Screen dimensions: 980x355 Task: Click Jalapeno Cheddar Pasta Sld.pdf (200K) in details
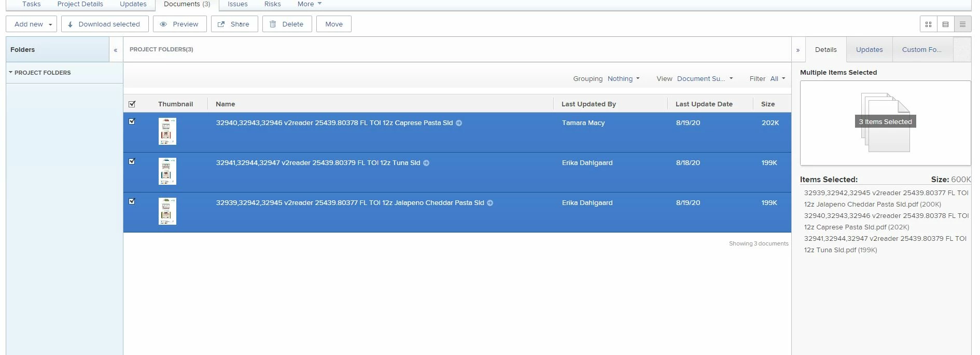pos(886,199)
